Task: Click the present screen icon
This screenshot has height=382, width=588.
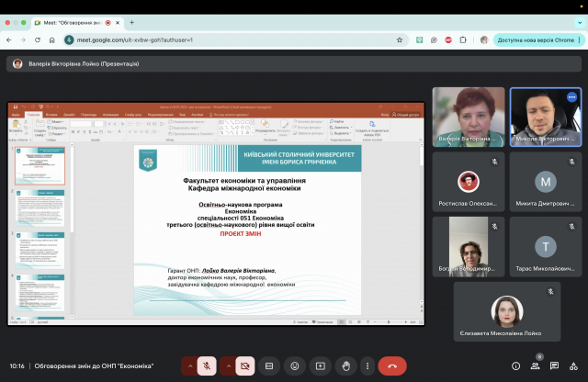Action: 321,365
